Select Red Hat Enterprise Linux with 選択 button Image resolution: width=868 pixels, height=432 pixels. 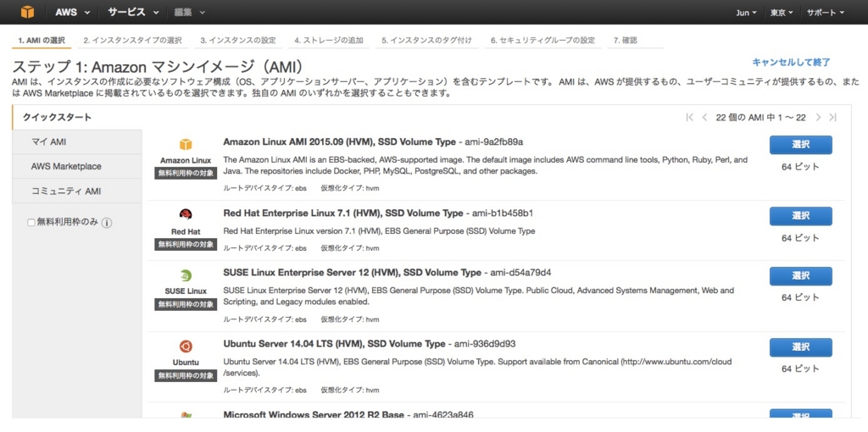800,216
